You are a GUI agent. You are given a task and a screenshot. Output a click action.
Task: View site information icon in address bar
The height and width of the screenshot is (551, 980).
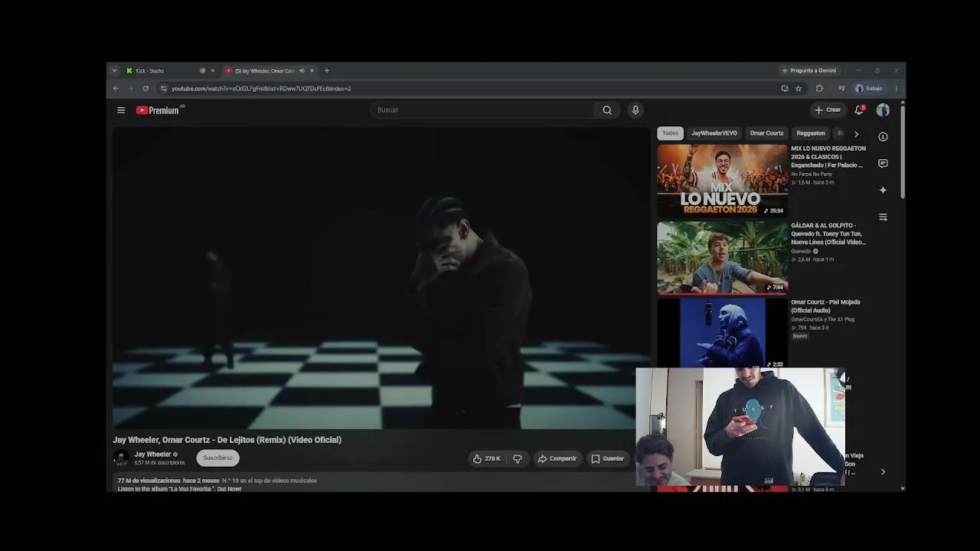tap(163, 89)
